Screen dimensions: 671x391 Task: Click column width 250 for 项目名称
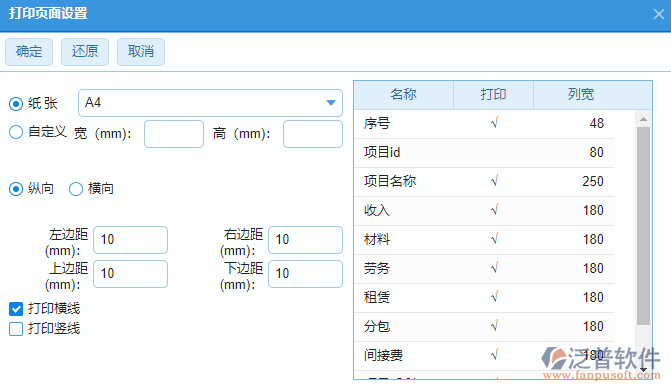click(593, 182)
